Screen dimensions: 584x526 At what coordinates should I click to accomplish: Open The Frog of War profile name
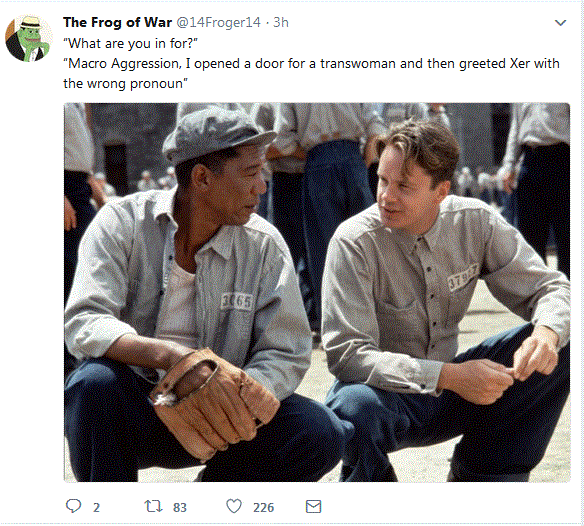[117, 22]
